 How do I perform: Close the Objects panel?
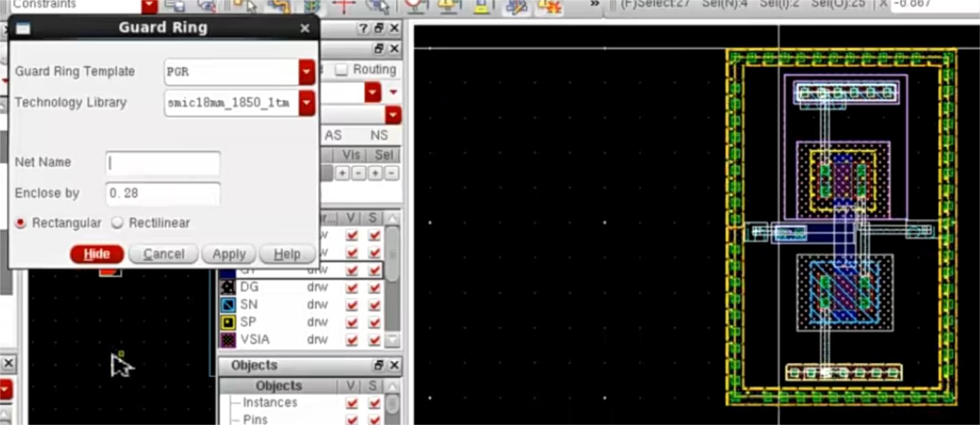click(394, 365)
